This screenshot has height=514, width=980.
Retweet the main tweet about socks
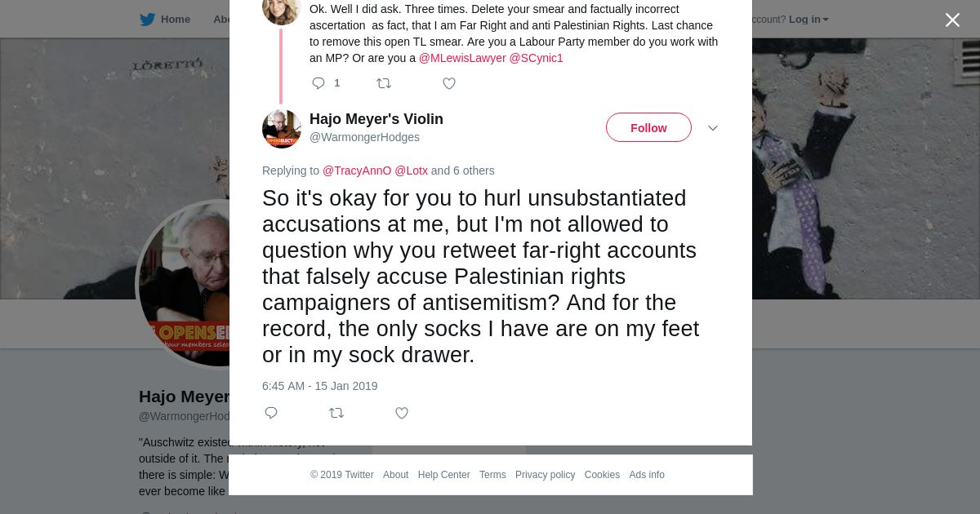pos(336,413)
